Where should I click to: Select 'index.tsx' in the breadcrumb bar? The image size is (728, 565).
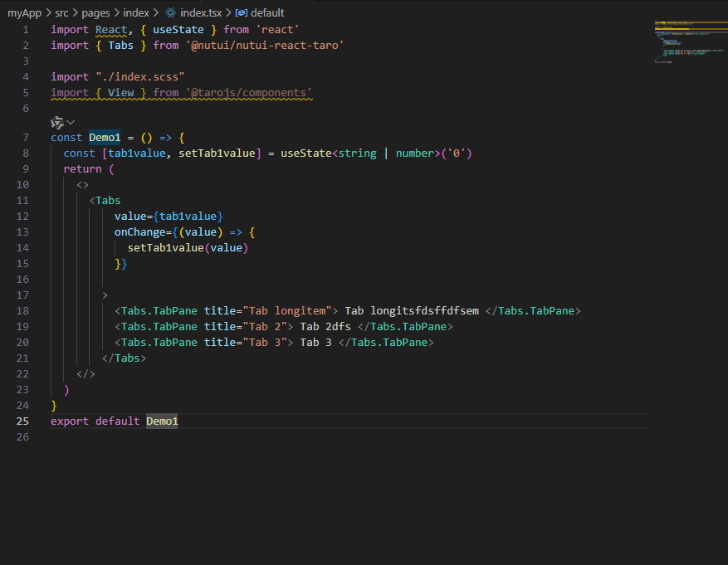[203, 12]
